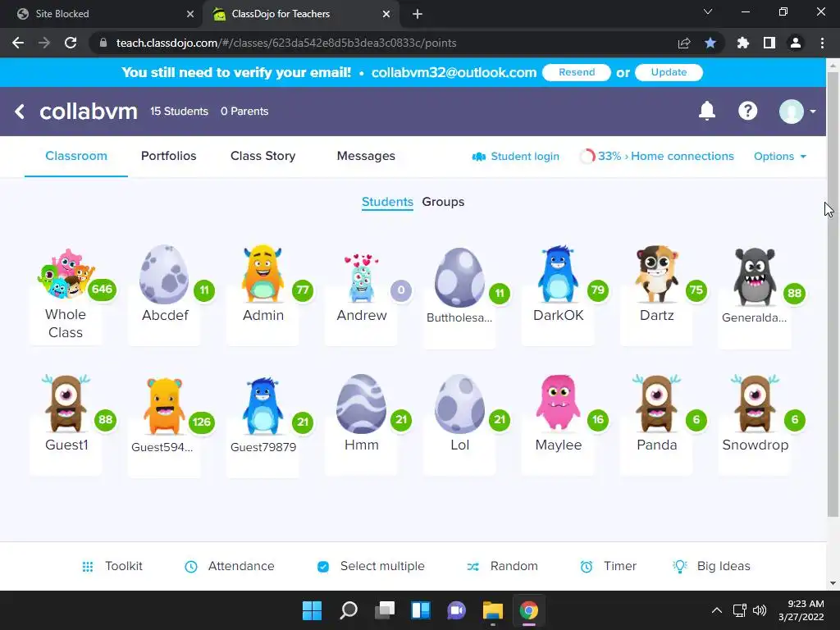Switch to Groups view
Screen dimensions: 840x630
(x=443, y=202)
